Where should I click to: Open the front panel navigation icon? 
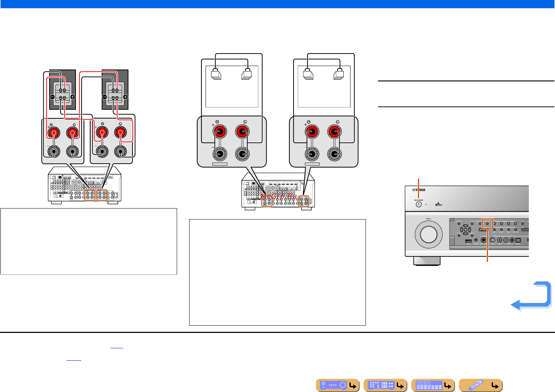(337, 385)
